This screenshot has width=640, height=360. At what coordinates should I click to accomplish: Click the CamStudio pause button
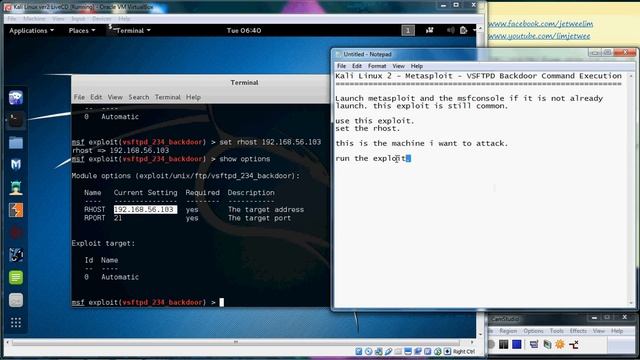[504, 344]
